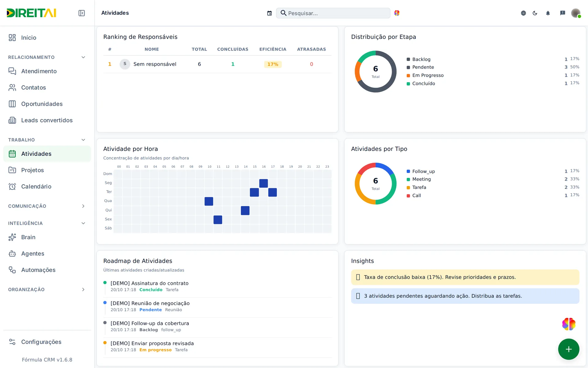Open Agentes page
Viewport: 588px width, 368px height.
pyautogui.click(x=47, y=254)
